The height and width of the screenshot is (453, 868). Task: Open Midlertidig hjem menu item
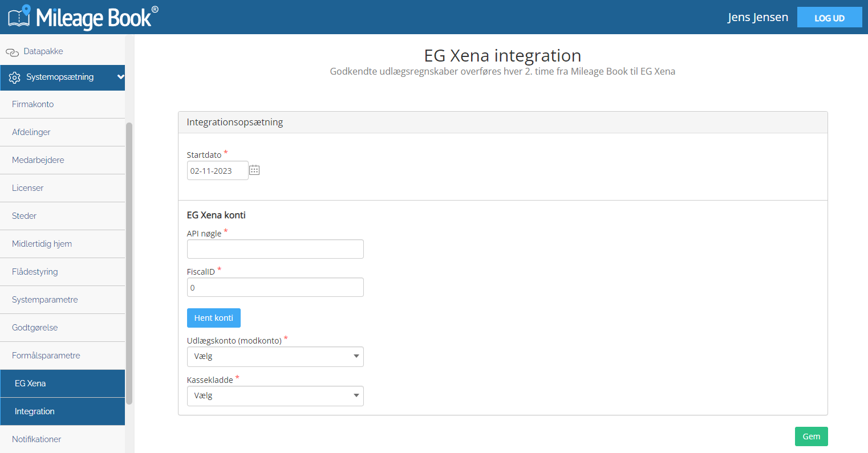(x=63, y=244)
